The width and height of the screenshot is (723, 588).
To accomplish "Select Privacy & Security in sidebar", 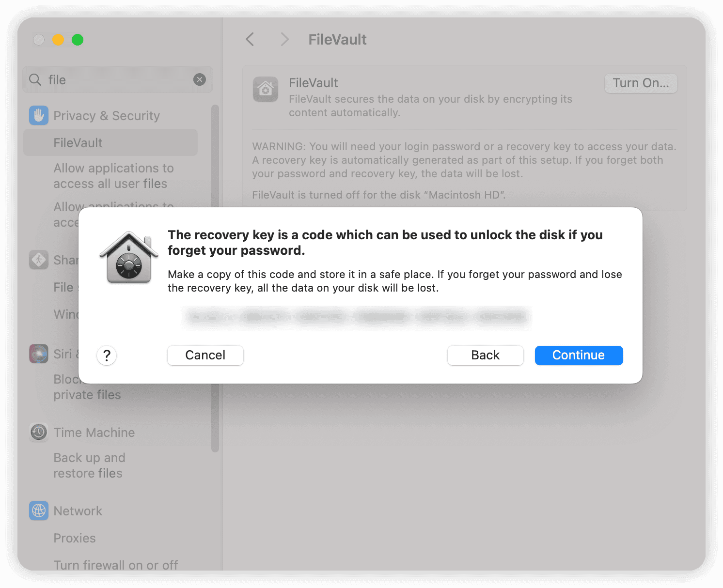I will click(107, 116).
